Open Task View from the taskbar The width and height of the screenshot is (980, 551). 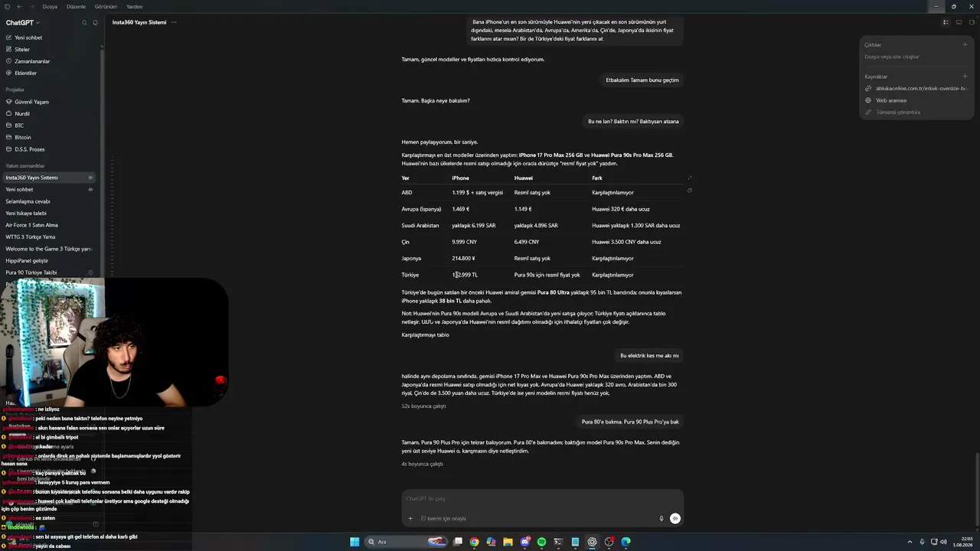457,542
